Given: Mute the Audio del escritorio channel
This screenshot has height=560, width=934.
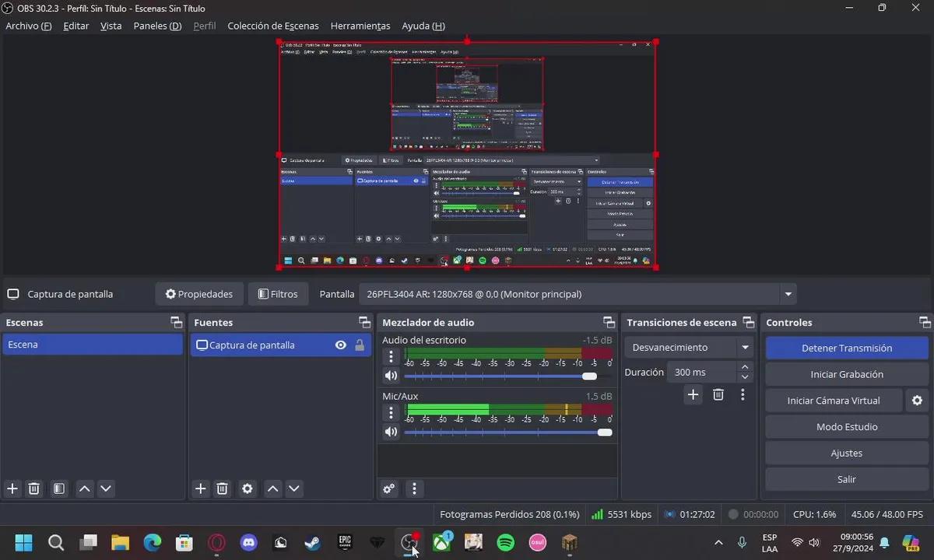Looking at the screenshot, I should 391,376.
